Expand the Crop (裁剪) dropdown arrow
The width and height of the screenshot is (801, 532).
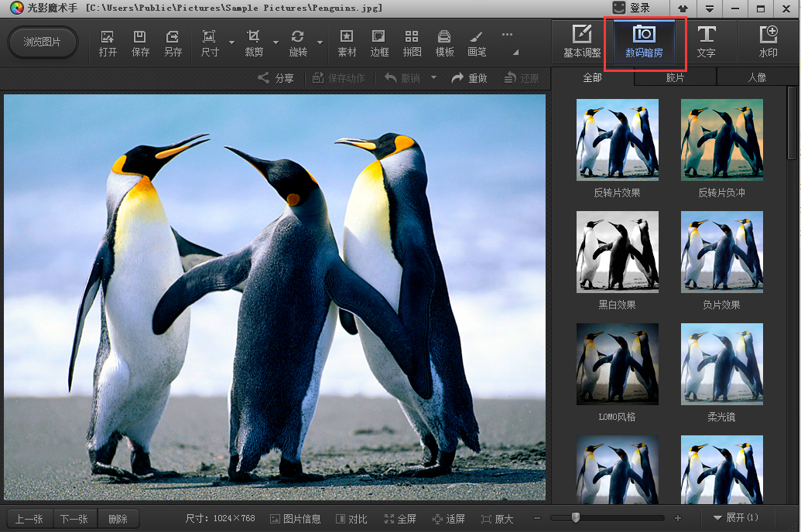point(276,43)
